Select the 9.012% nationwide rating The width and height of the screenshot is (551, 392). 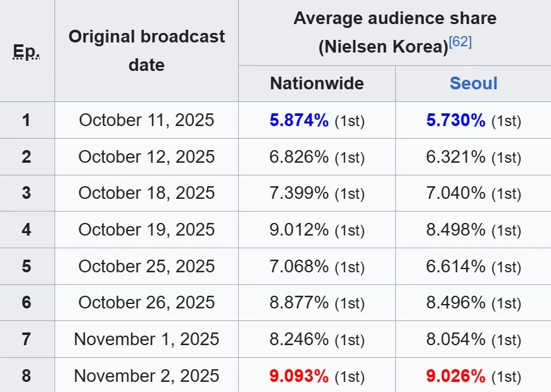tap(299, 230)
